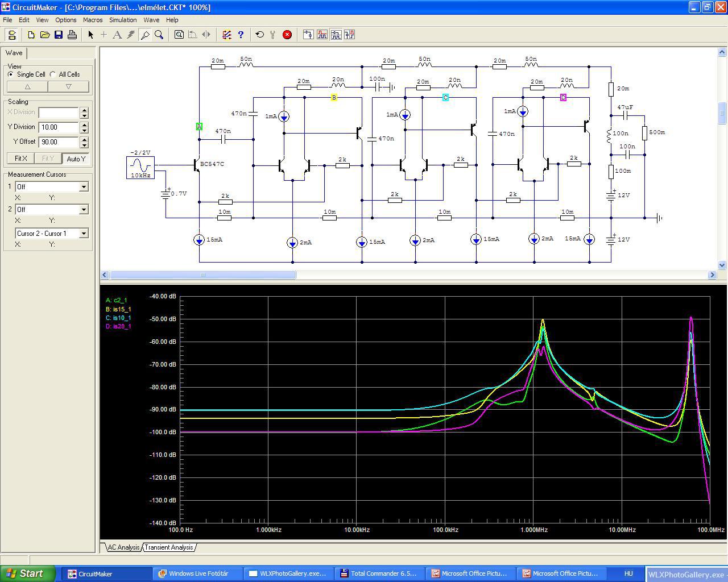Open Measurement Cursor 2 dropdown
Image resolution: width=728 pixels, height=582 pixels.
(84, 209)
